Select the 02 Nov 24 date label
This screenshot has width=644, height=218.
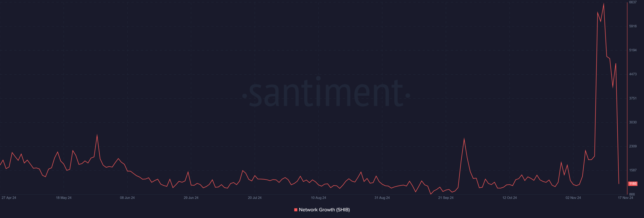573,198
